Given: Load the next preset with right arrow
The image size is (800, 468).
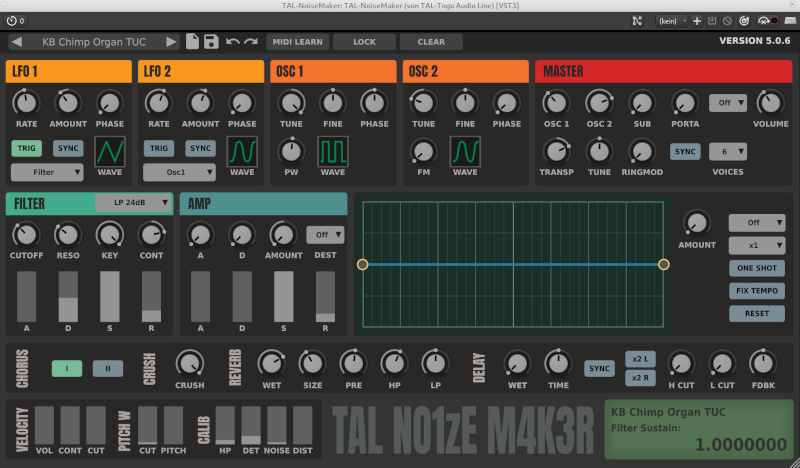Looking at the screenshot, I should tap(171, 42).
